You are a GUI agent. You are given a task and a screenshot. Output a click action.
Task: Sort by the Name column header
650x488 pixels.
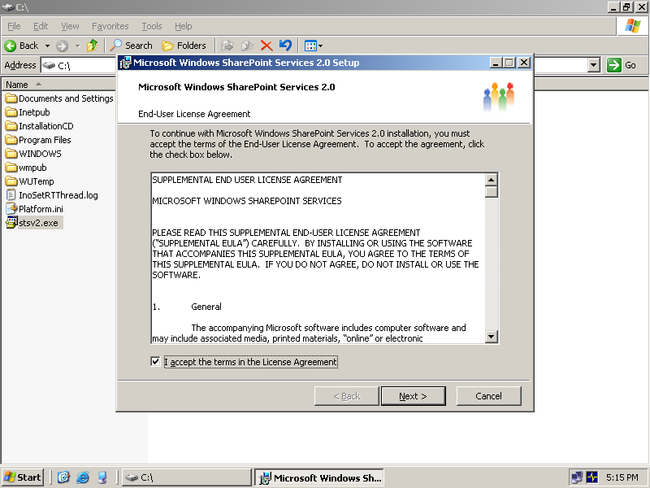58,85
